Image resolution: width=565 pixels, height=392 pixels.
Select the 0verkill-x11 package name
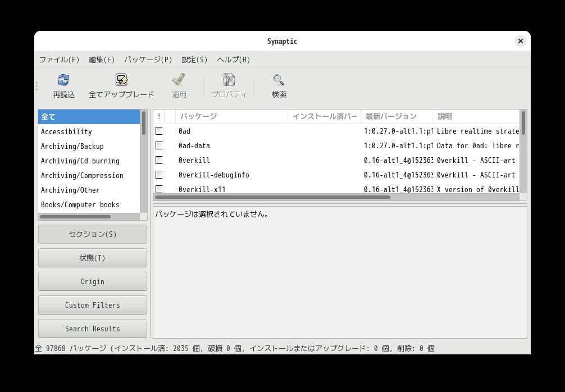tap(202, 189)
